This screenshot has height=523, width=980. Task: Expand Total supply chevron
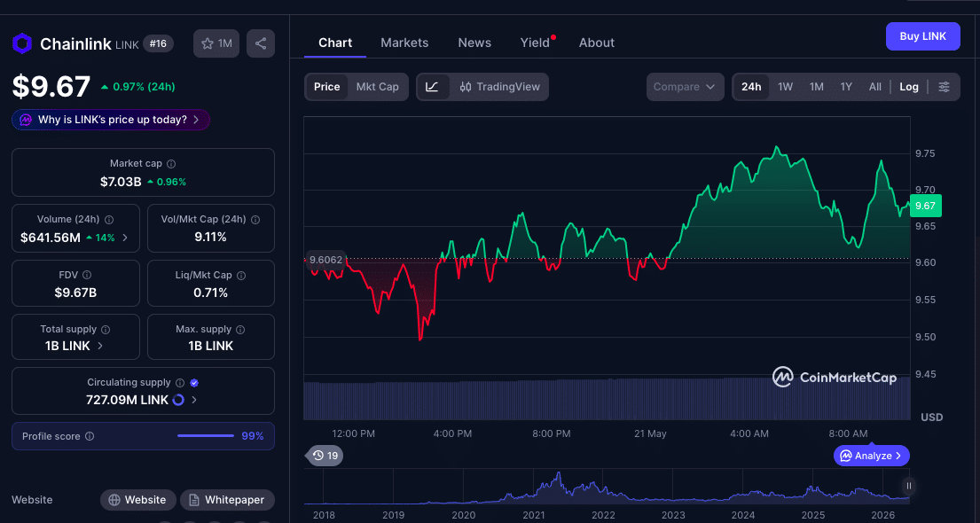tap(100, 346)
